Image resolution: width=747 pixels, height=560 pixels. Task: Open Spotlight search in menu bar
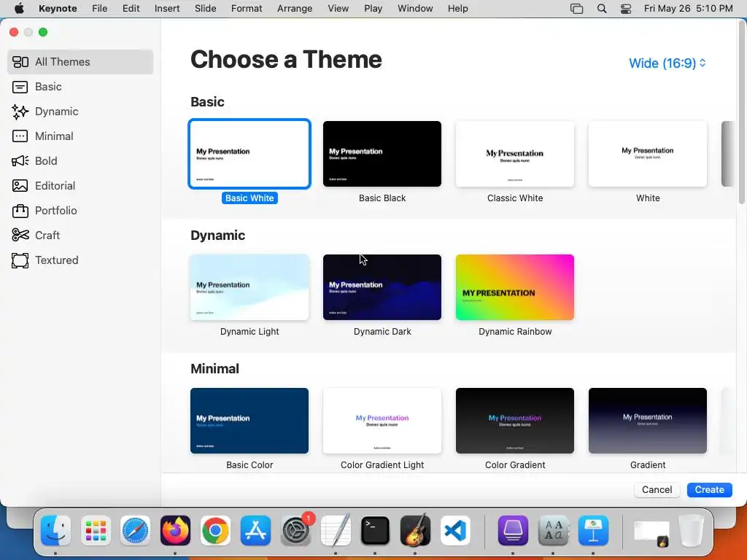coord(602,9)
